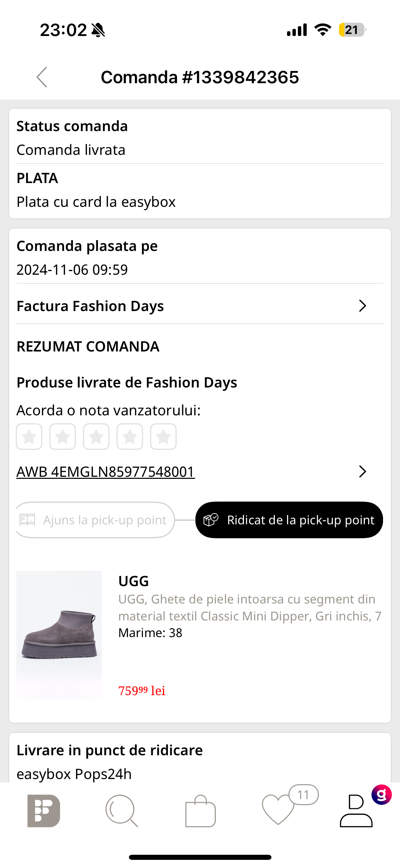
Task: Rate the seller five stars
Action: pos(163,436)
